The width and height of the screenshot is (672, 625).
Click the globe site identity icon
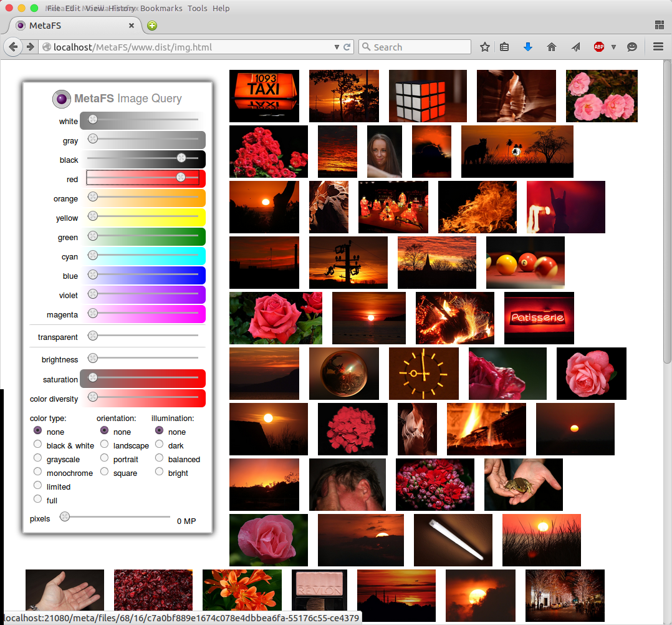pyautogui.click(x=47, y=47)
